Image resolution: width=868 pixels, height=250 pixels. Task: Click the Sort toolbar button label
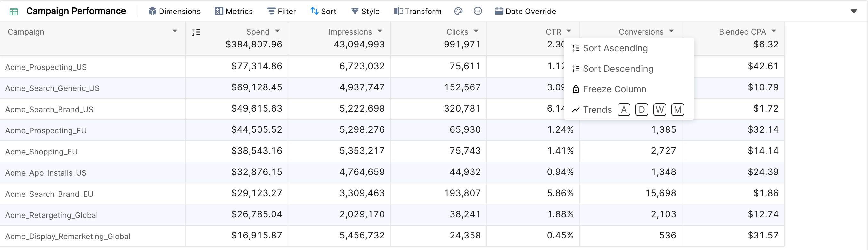coord(329,12)
